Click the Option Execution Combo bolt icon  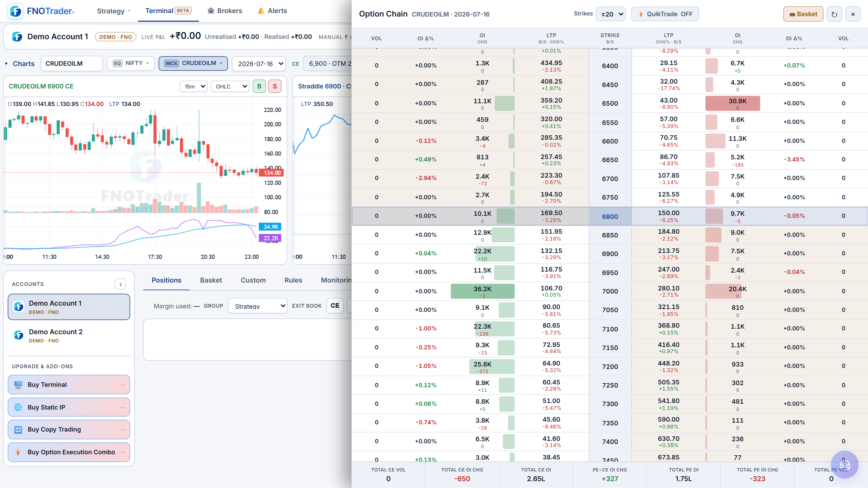[18, 452]
